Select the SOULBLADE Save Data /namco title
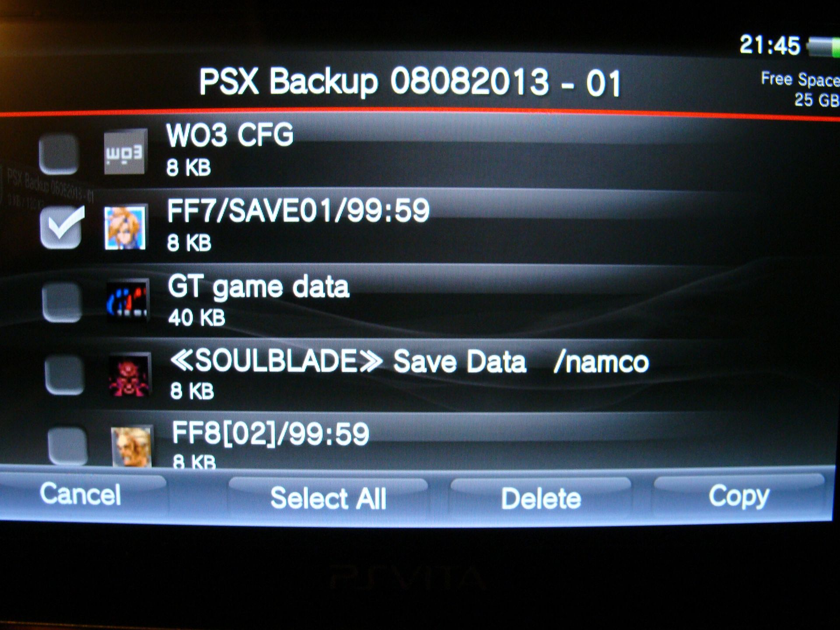 tap(409, 362)
